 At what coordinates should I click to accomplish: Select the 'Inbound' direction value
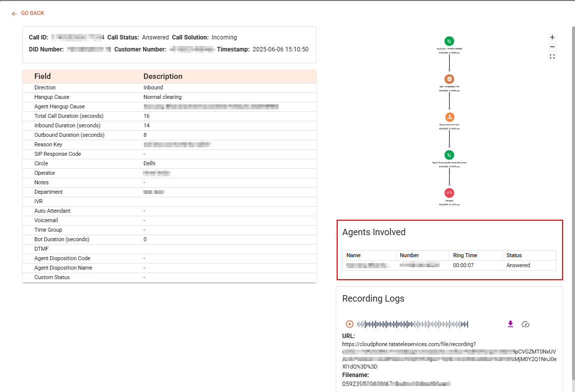click(153, 87)
